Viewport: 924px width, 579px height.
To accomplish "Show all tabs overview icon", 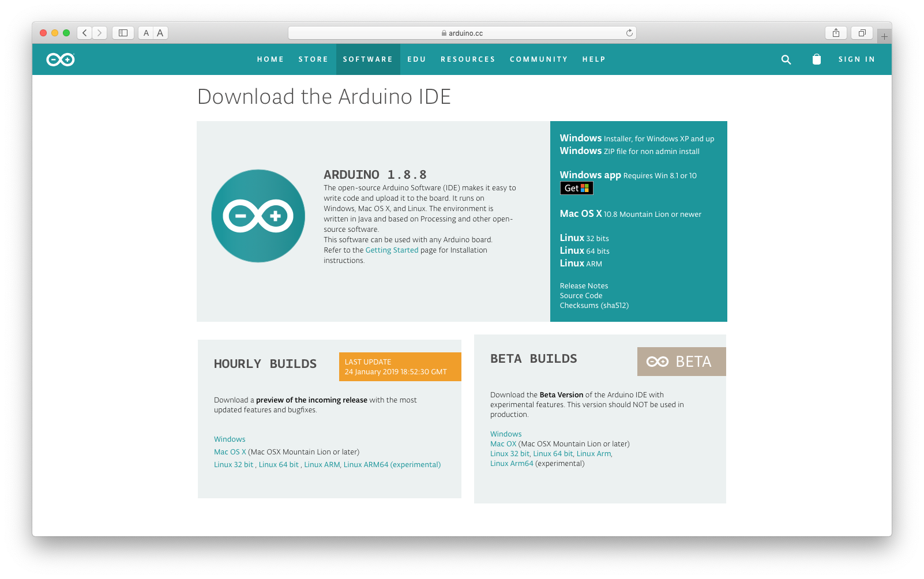I will coord(862,33).
